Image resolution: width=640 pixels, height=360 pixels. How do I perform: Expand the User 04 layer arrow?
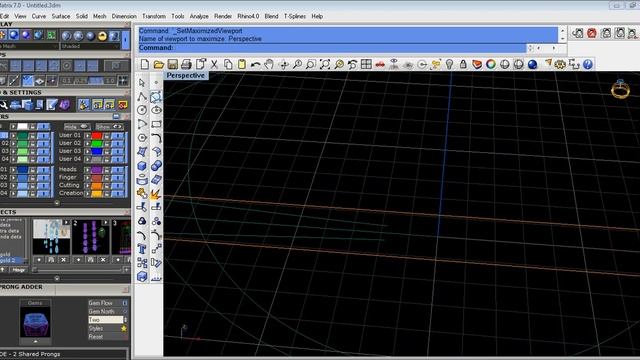[x=88, y=159]
